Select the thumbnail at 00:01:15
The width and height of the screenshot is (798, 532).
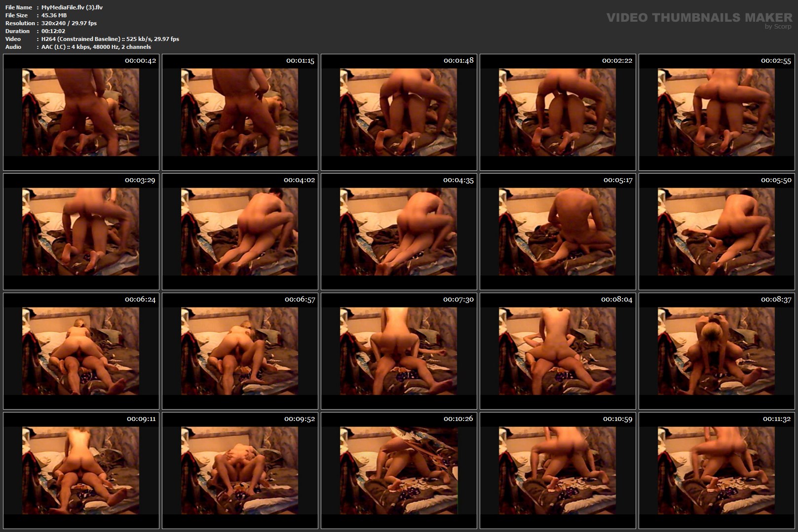point(240,113)
